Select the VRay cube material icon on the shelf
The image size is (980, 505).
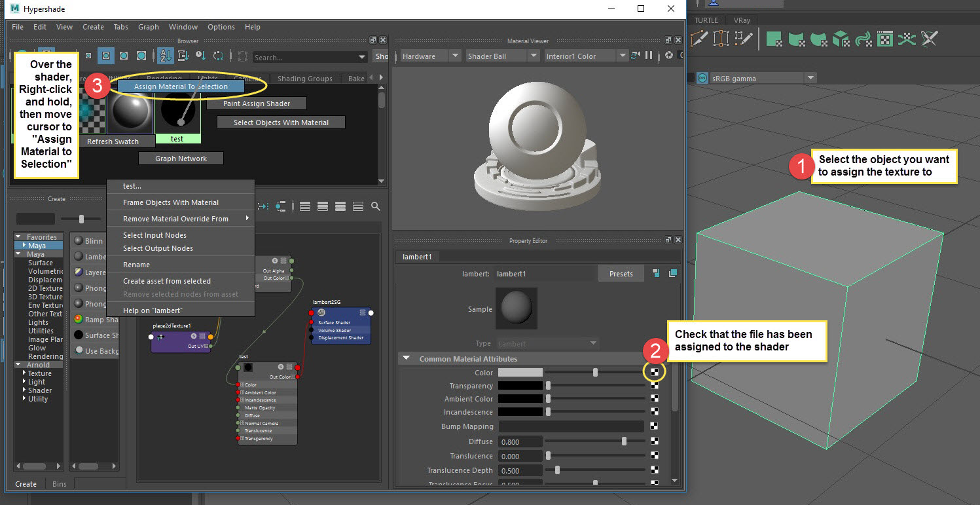(x=841, y=39)
